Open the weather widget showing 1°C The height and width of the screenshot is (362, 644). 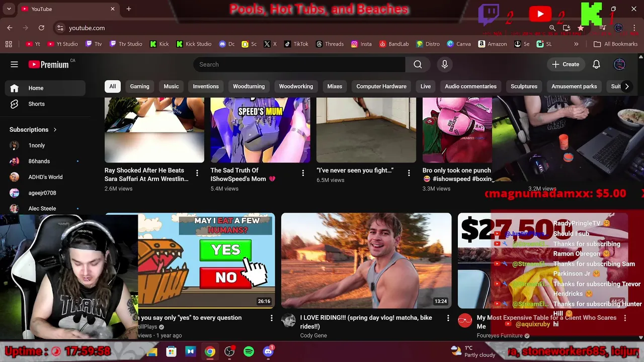pos(473,351)
